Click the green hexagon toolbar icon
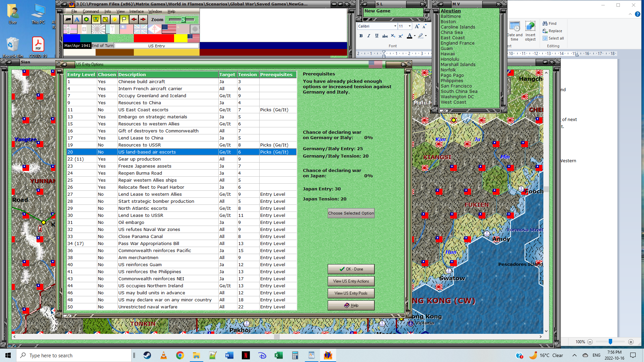The width and height of the screenshot is (644, 362). tap(87, 19)
